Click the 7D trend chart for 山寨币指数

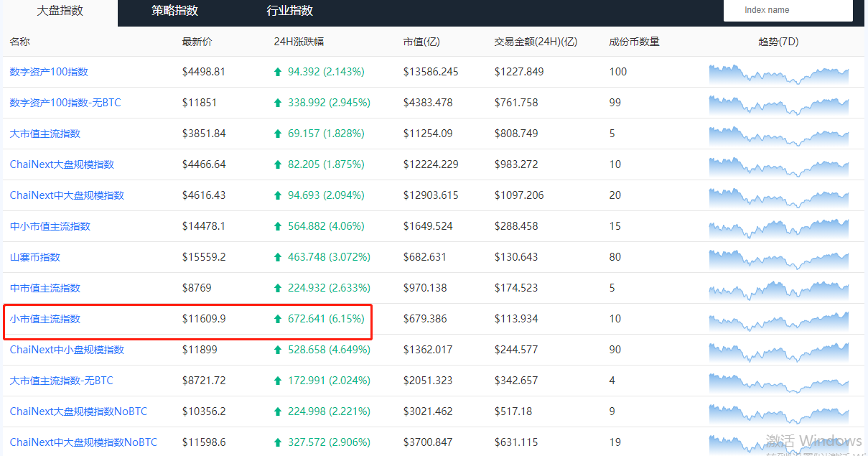(x=778, y=260)
